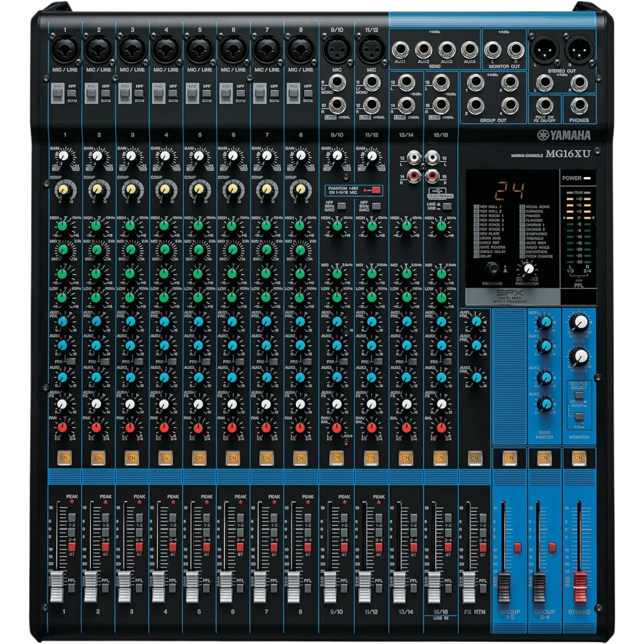The image size is (644, 644).
Task: Click the yellow COMP knob on channel 3
Action: click(132, 189)
